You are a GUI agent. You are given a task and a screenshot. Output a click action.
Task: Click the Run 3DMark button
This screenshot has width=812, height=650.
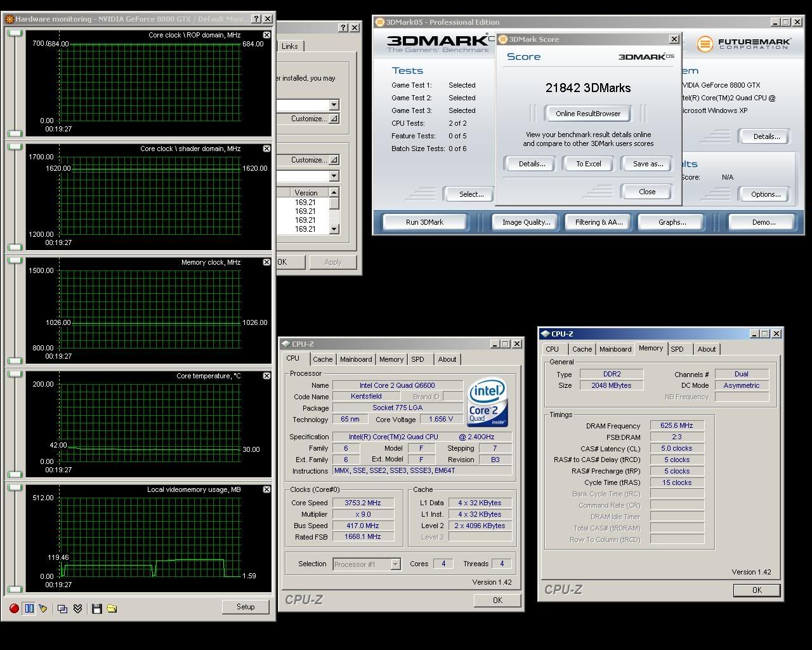[424, 222]
